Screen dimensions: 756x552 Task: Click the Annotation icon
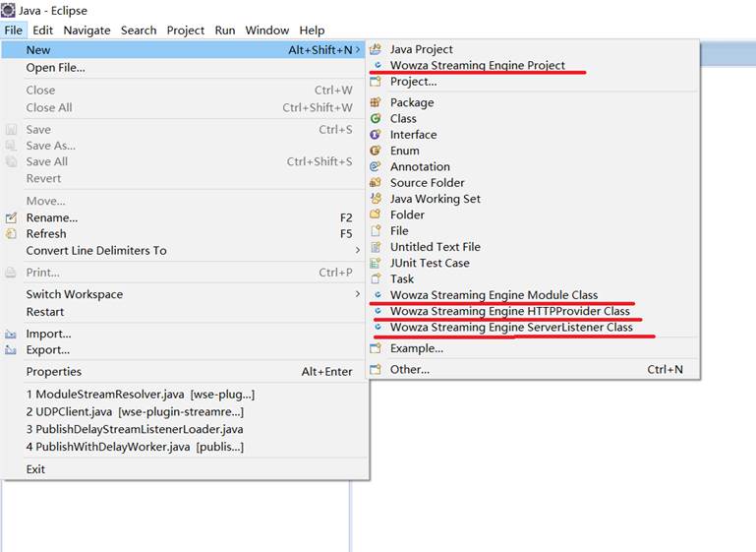click(x=376, y=166)
